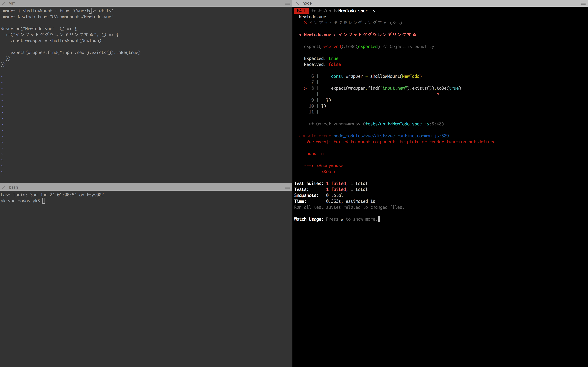
Task: Close the node pane
Action: (x=297, y=3)
